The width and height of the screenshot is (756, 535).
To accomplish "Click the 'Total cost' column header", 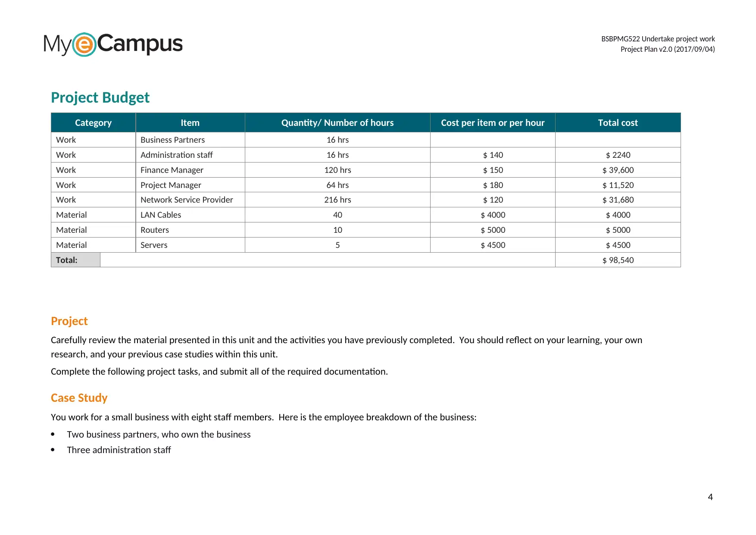I will 618,122.
